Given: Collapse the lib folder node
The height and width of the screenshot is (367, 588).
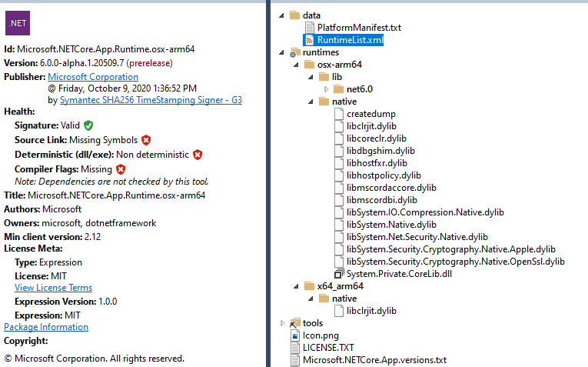Looking at the screenshot, I should click(311, 77).
